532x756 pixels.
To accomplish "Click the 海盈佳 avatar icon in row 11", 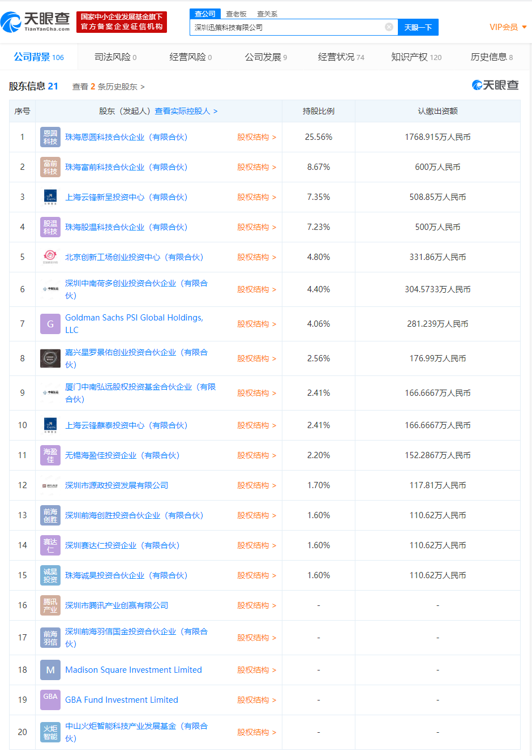I will (50, 455).
